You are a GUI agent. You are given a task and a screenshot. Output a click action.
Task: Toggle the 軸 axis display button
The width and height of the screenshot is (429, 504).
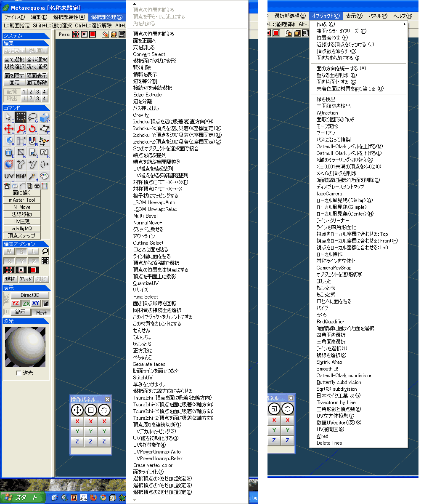tap(46, 303)
